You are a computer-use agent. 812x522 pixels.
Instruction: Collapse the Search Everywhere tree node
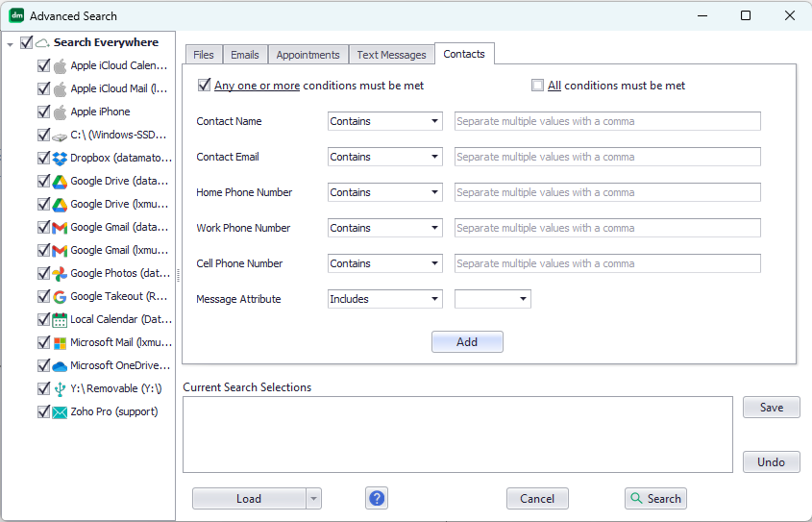(x=11, y=44)
